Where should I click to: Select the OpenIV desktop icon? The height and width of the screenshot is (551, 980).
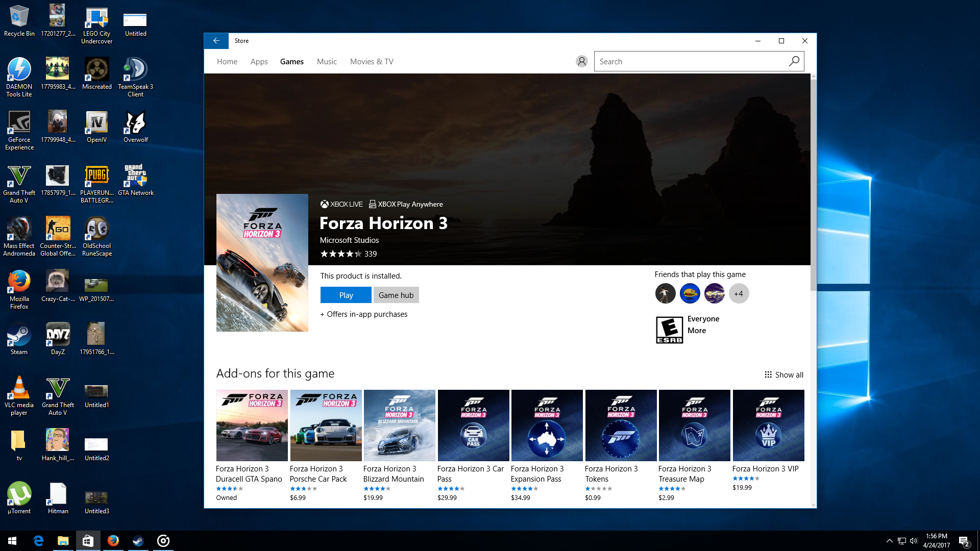97,127
